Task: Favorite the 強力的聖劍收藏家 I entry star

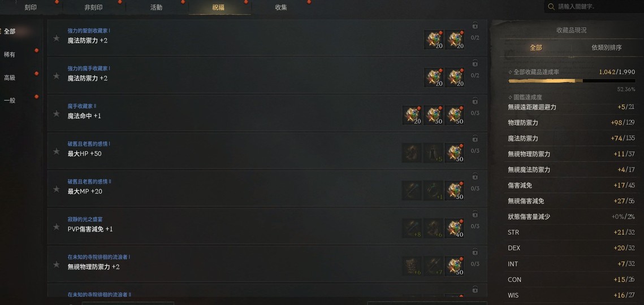Action: click(x=57, y=38)
